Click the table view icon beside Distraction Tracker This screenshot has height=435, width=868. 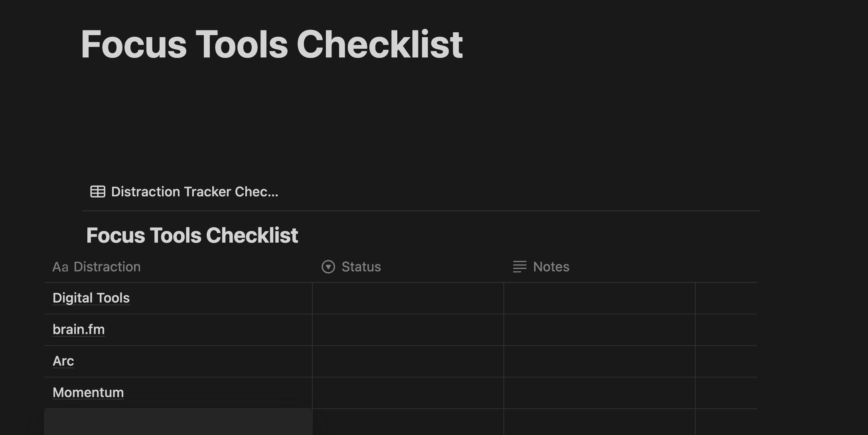click(98, 192)
